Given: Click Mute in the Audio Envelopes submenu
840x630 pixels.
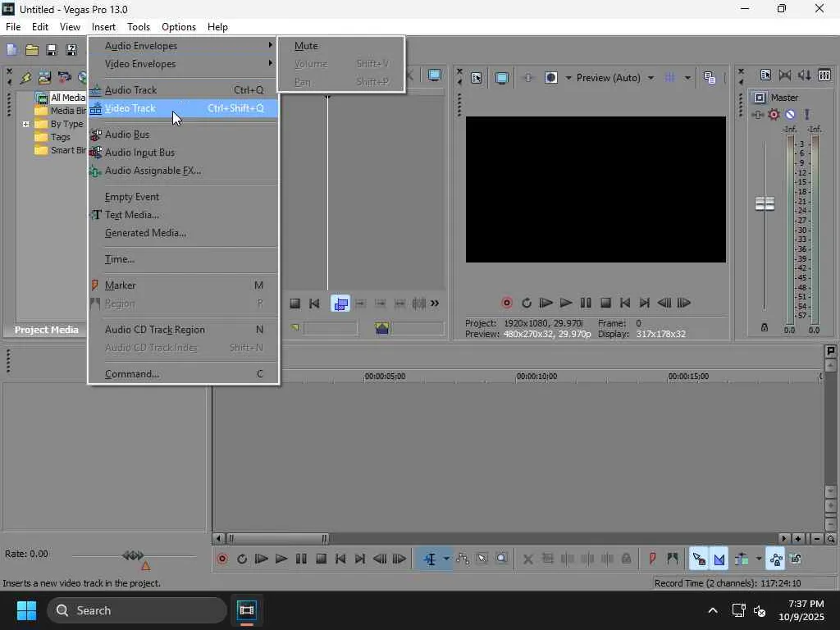Looking at the screenshot, I should tap(340, 46).
